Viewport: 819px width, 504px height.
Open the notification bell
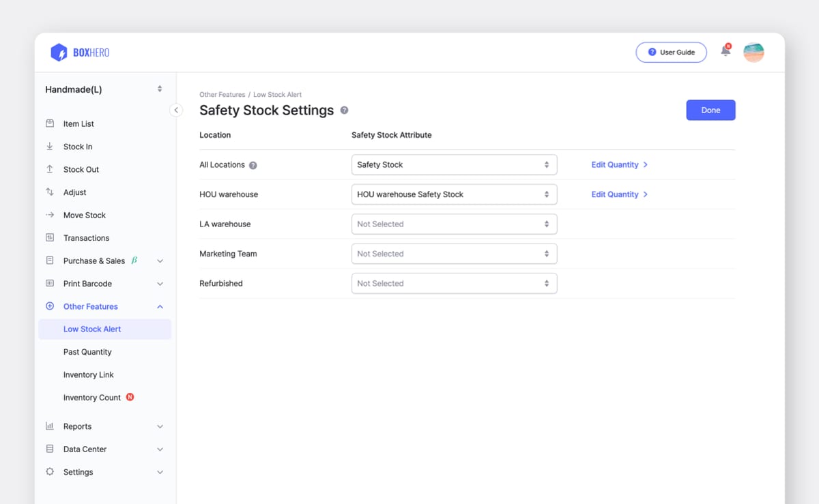(725, 51)
